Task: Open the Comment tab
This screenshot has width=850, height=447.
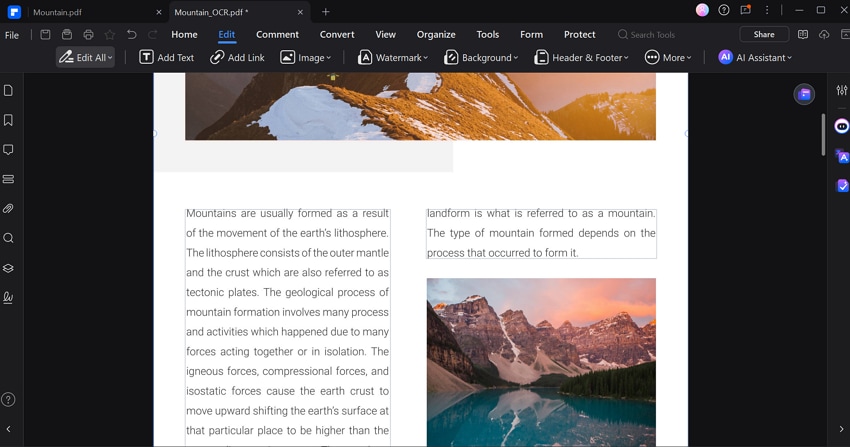Action: pos(278,34)
